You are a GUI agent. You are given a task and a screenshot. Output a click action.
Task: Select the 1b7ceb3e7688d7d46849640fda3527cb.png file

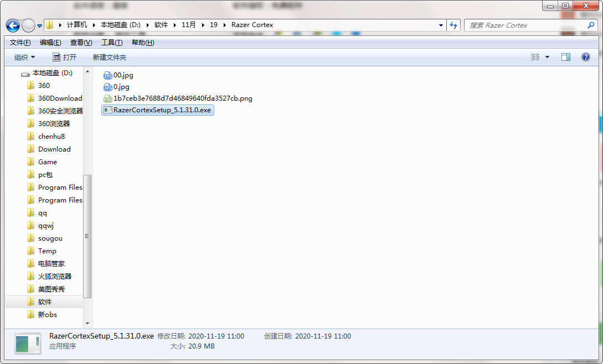point(178,98)
